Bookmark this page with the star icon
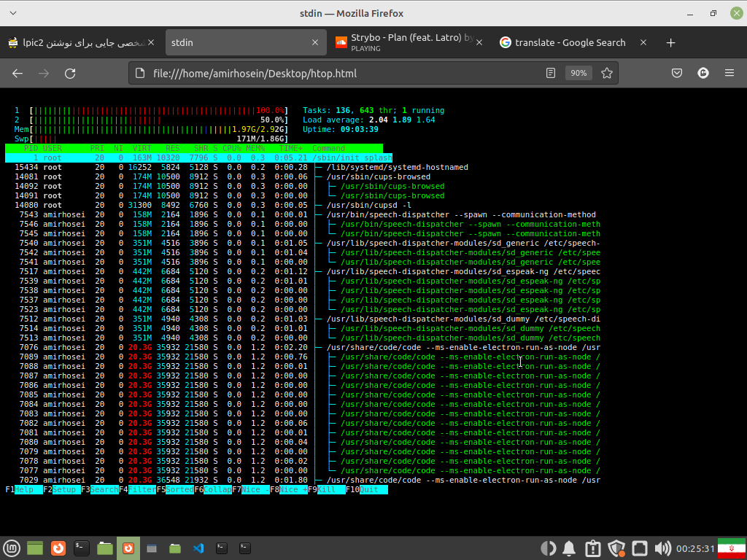Image resolution: width=747 pixels, height=560 pixels. pyautogui.click(x=606, y=74)
